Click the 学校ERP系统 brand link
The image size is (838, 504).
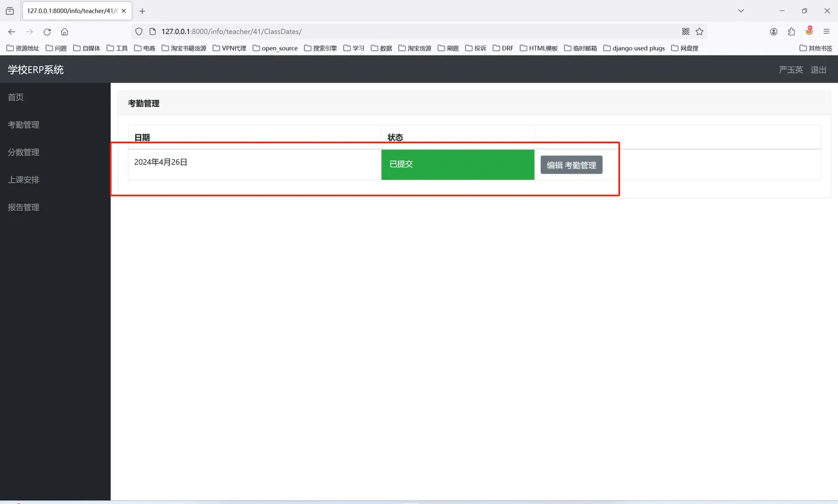[x=35, y=69]
